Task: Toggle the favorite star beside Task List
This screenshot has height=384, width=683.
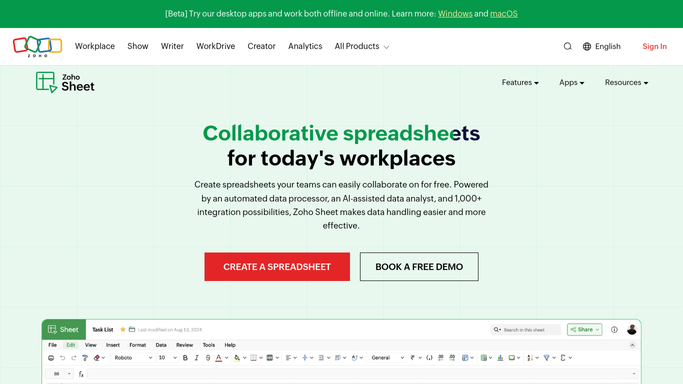Action: click(x=123, y=330)
